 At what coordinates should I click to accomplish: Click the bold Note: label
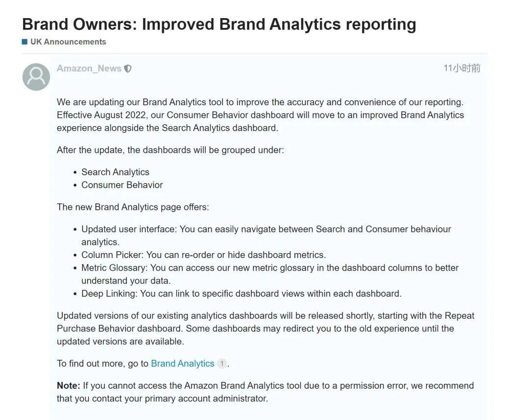coord(68,386)
